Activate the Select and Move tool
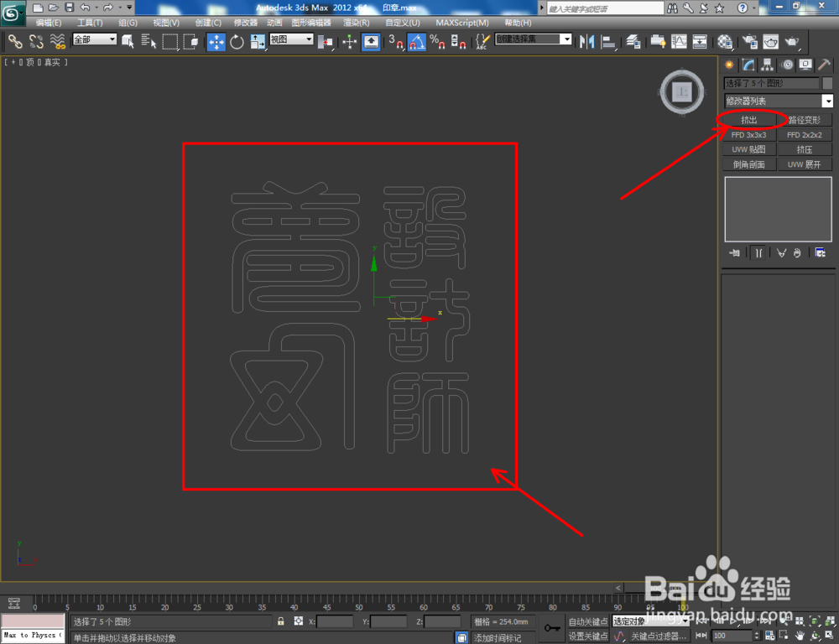The height and width of the screenshot is (644, 839). (x=216, y=42)
